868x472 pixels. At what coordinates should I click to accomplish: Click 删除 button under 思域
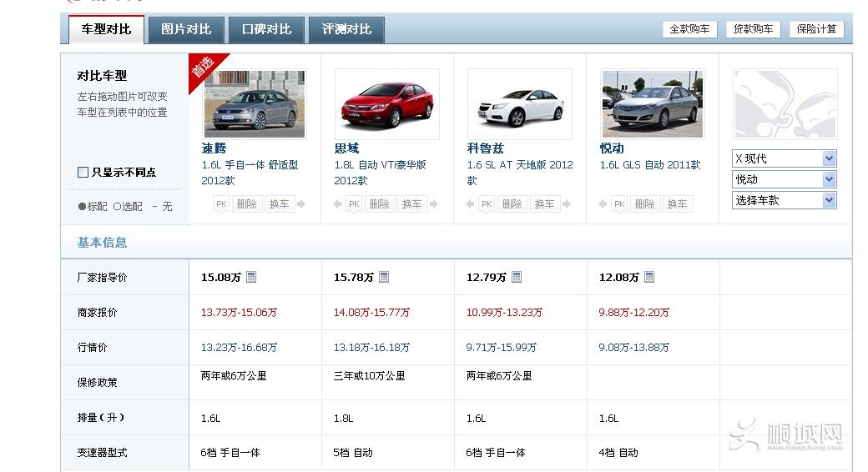379,204
